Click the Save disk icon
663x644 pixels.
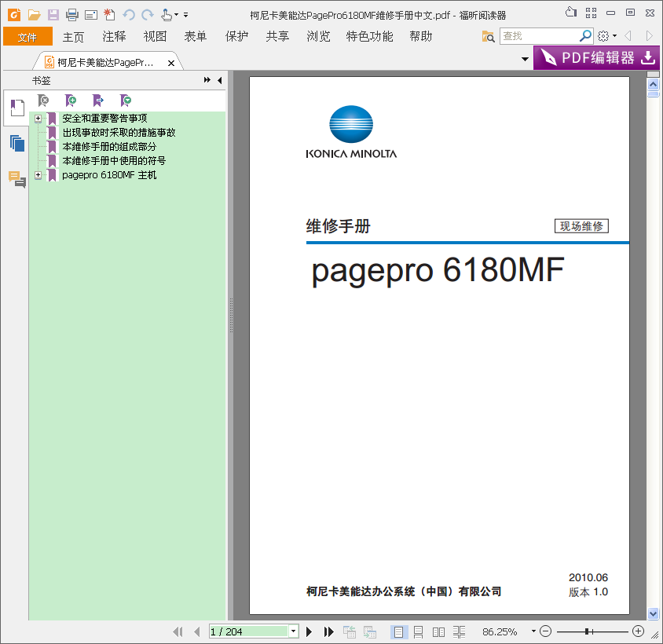click(x=53, y=15)
